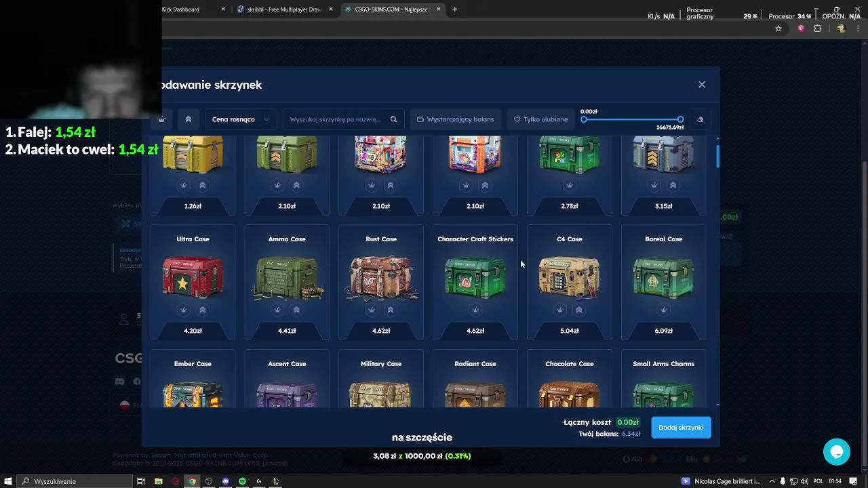Click the Windows Start button

tap(7, 481)
